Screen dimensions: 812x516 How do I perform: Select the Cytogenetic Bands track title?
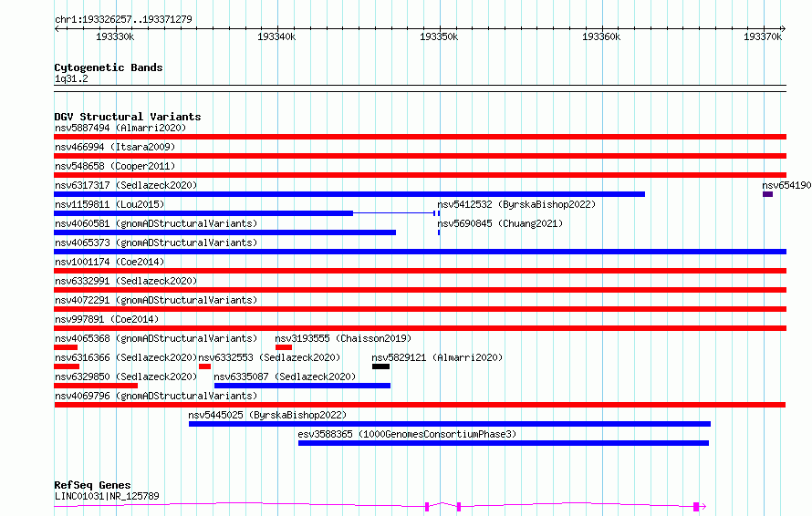tap(109, 67)
